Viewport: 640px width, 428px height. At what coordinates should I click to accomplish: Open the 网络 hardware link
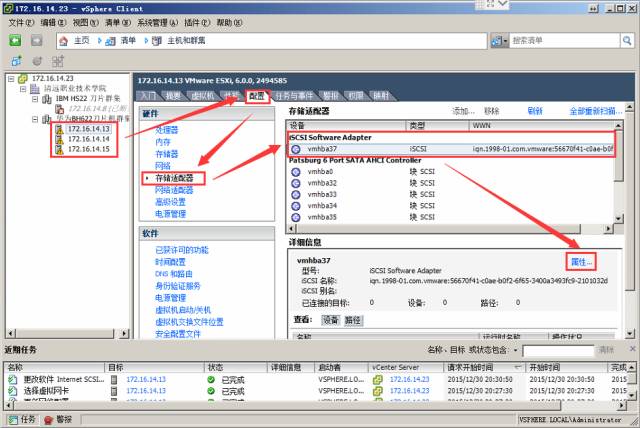[162, 166]
